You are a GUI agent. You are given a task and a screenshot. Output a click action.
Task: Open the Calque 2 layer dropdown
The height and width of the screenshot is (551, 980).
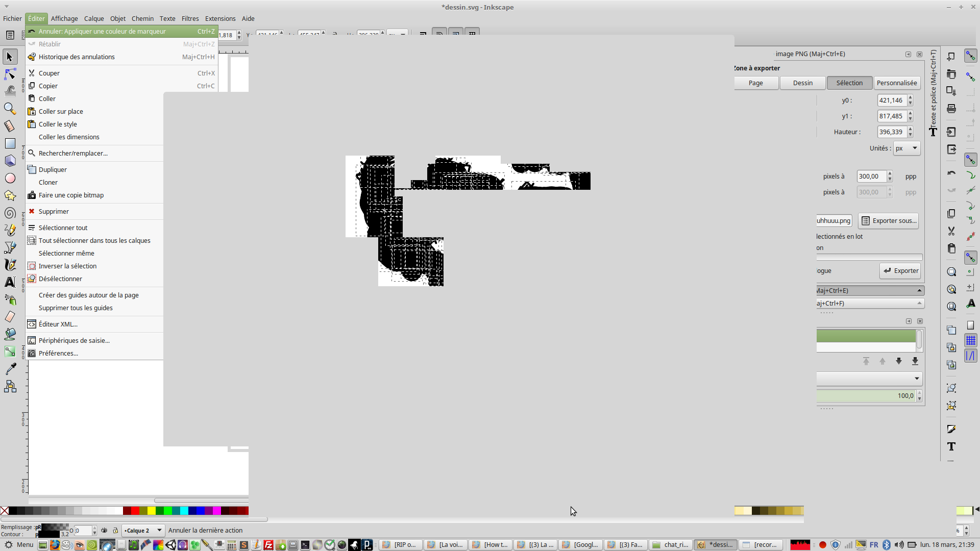[143, 531]
